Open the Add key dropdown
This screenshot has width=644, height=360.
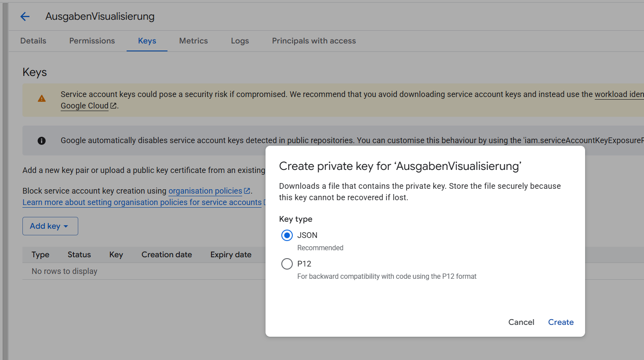coord(50,226)
